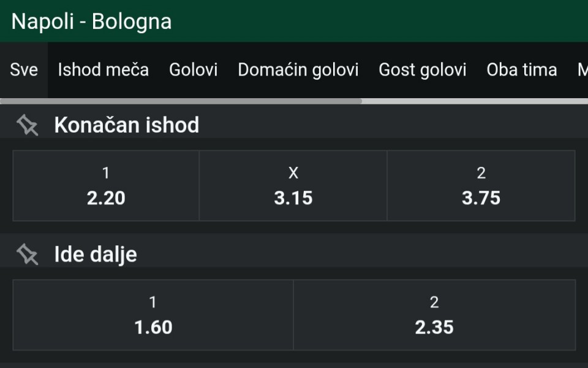Screen dimensions: 588x368
Task: Show the Gost golovi tab
Action: click(423, 70)
